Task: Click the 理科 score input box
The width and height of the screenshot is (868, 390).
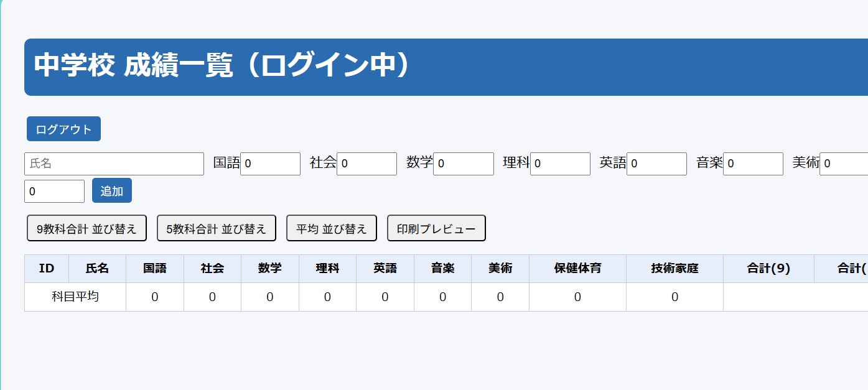Action: (x=560, y=164)
